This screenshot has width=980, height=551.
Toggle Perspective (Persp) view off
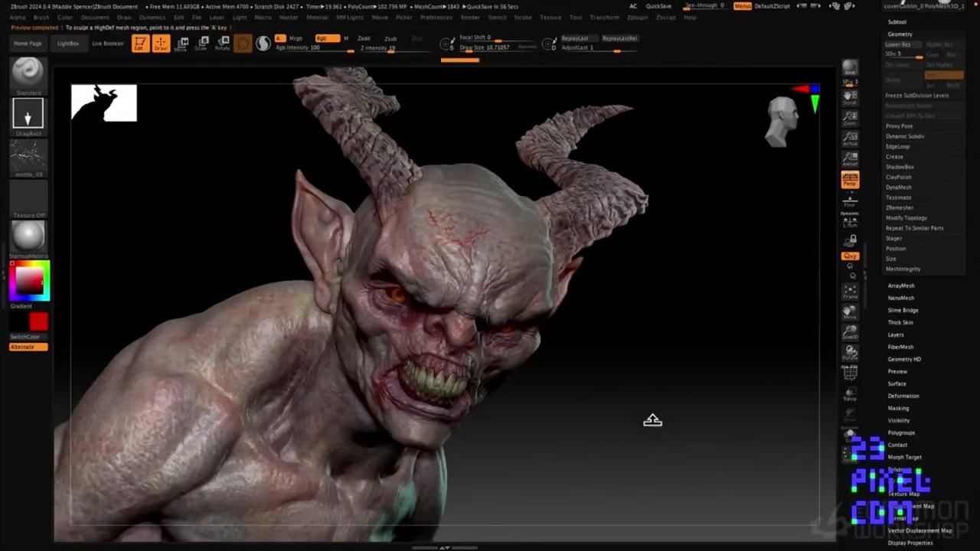point(850,179)
